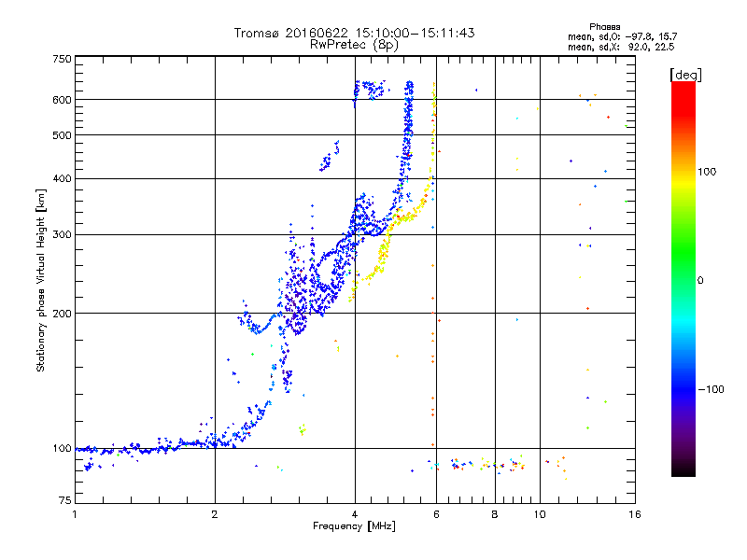Click the y-axis tick label '300'
747x560 pixels.
pyautogui.click(x=62, y=235)
